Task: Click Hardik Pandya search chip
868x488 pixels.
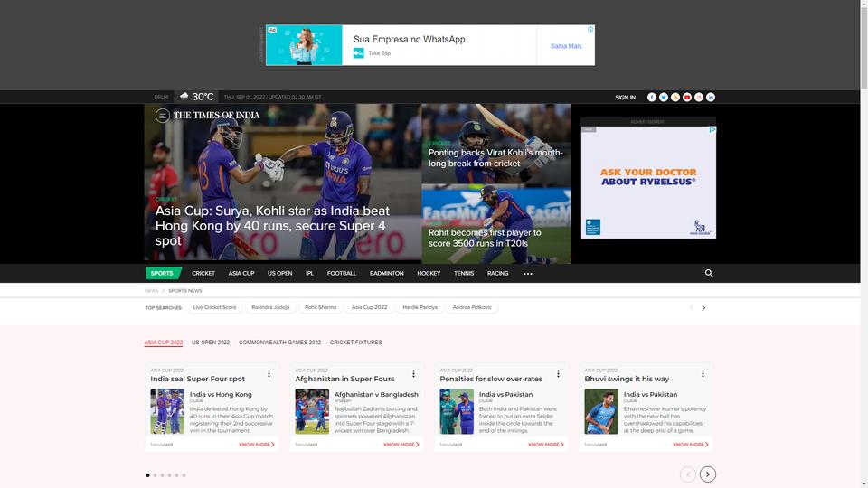Action: (420, 307)
